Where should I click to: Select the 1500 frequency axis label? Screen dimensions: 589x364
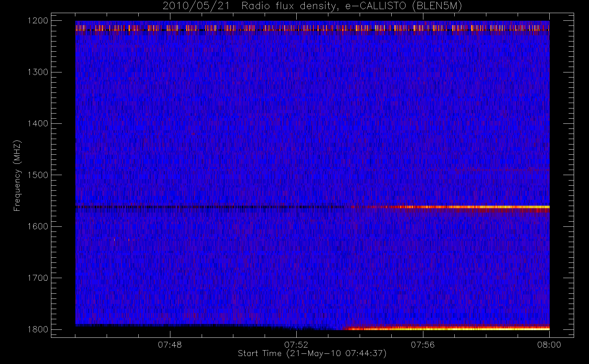[x=38, y=175]
